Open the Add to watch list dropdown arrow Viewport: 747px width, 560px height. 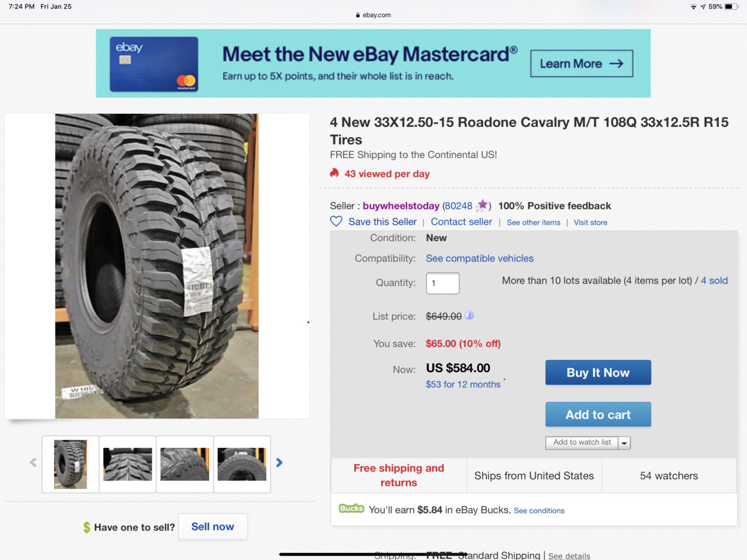coord(624,442)
